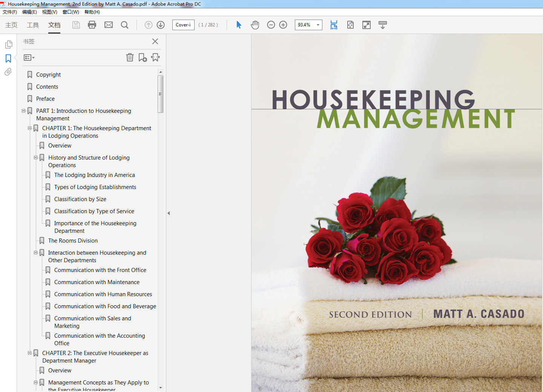Viewport: 543px width, 392px height.
Task: Close the bookmarks panel
Action: coord(155,42)
